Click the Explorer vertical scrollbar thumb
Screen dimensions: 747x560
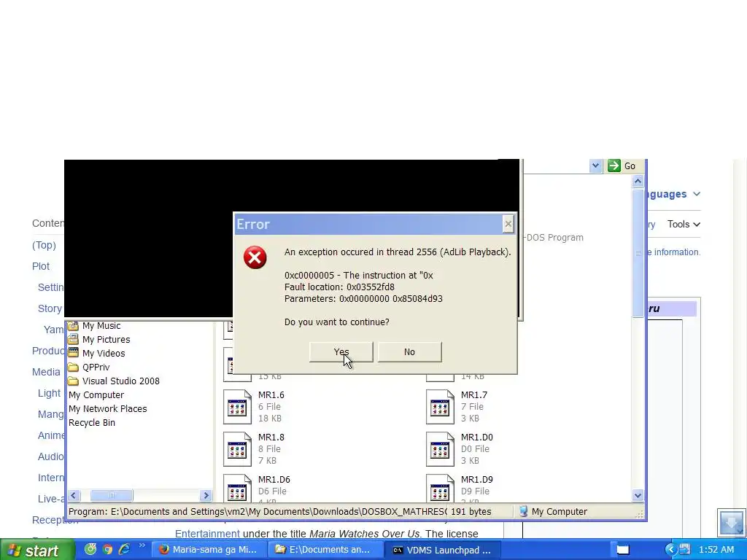638,253
